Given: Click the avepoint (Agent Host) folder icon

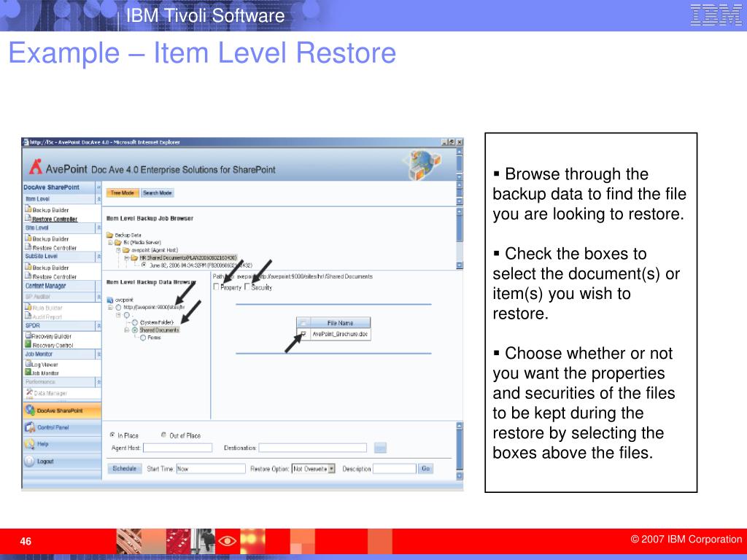Looking at the screenshot, I should [x=125, y=250].
